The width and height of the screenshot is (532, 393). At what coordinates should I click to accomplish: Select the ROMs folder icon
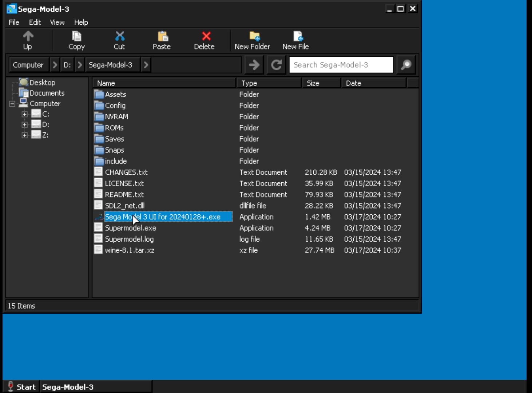pos(99,128)
